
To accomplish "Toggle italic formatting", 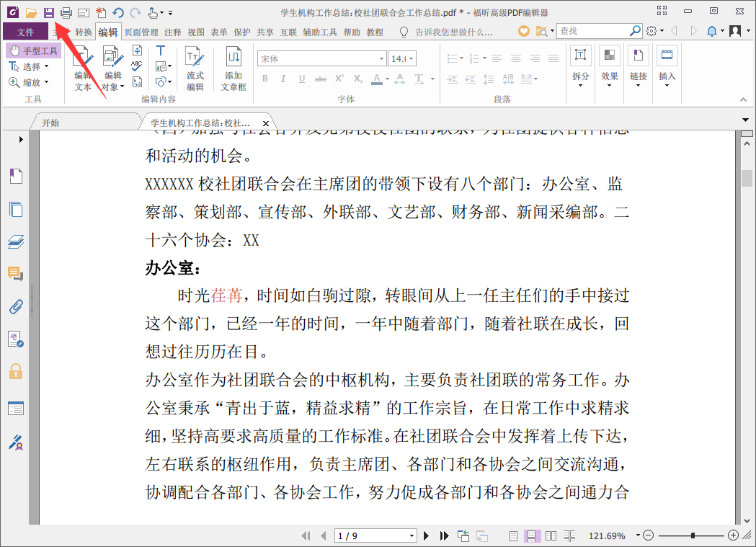I will click(283, 78).
